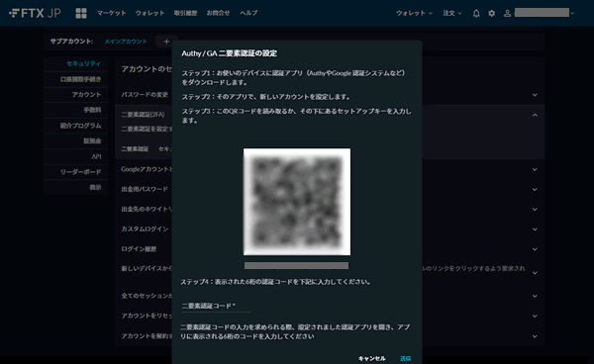This screenshot has width=594, height=364.
Task: Click the user profile icon
Action: point(507,13)
